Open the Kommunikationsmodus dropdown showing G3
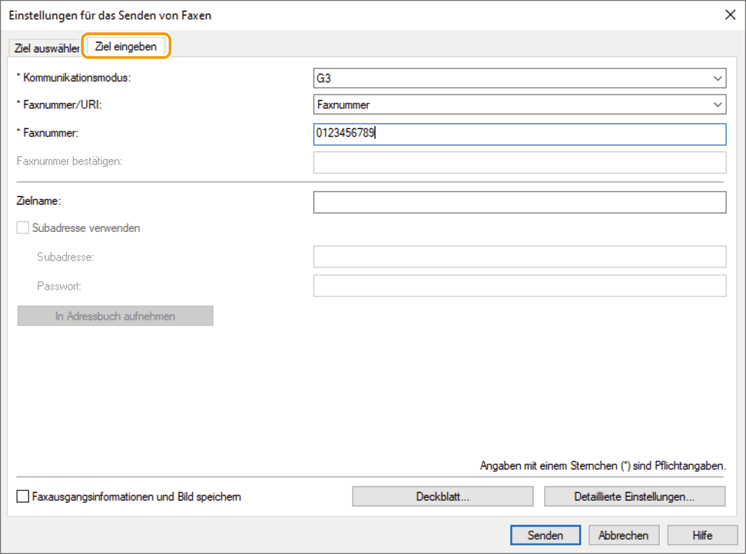This screenshot has height=554, width=746. click(519, 78)
